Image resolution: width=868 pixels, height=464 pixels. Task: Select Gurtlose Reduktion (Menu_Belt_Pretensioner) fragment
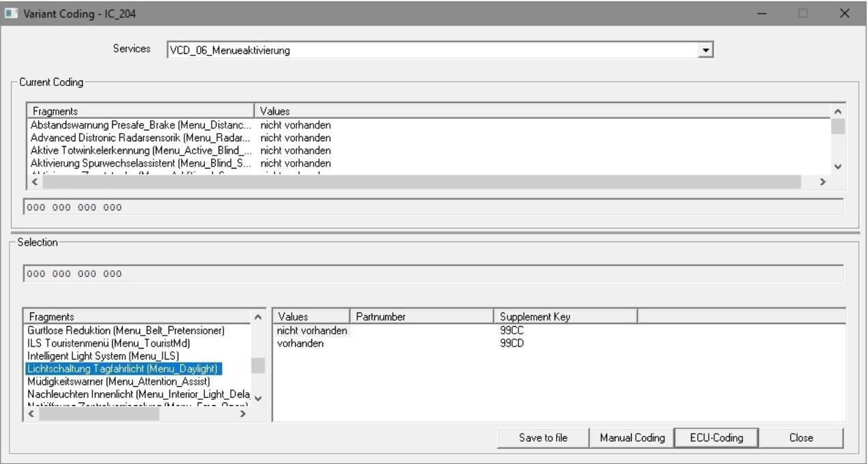[x=126, y=330]
